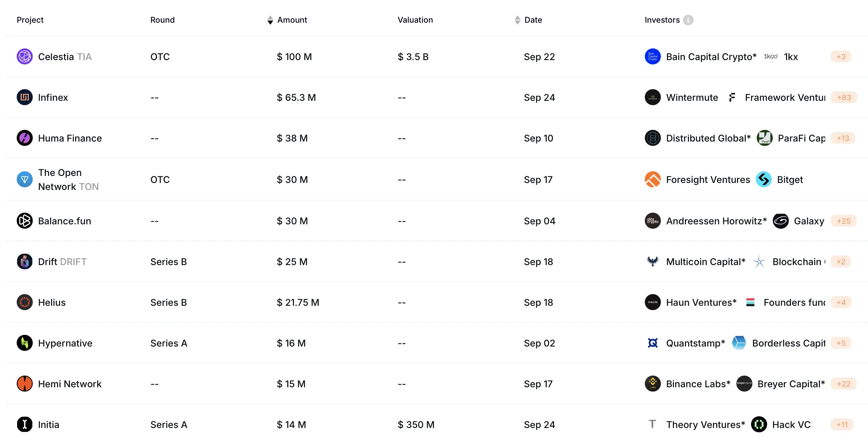Click the Hemi Network logo icon

point(25,384)
